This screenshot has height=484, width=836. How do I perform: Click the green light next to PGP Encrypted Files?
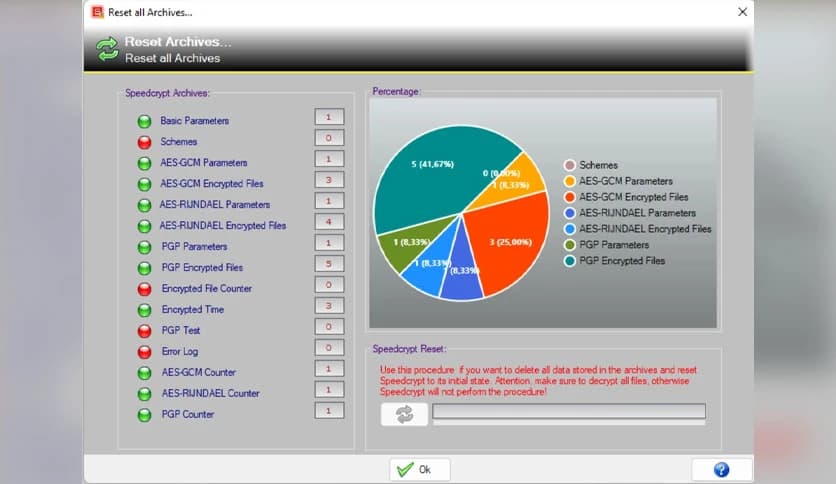point(144,268)
